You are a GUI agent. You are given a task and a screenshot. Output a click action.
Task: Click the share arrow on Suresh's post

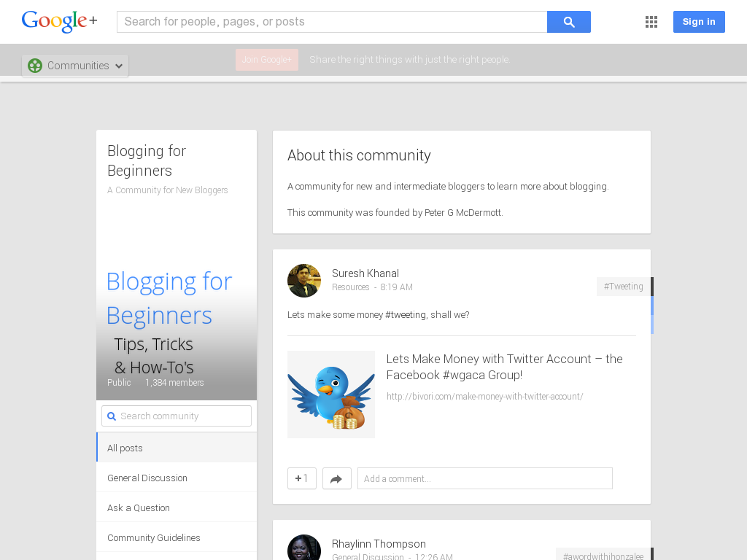(337, 478)
